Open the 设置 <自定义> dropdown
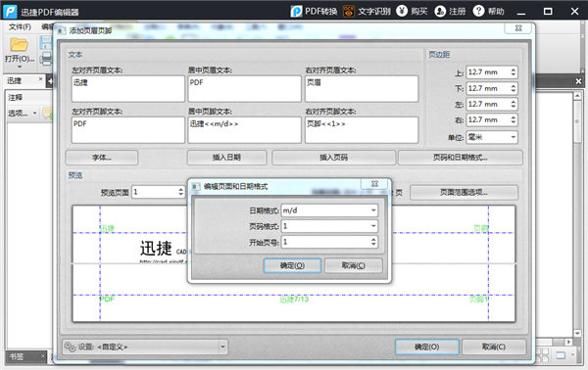 145,347
